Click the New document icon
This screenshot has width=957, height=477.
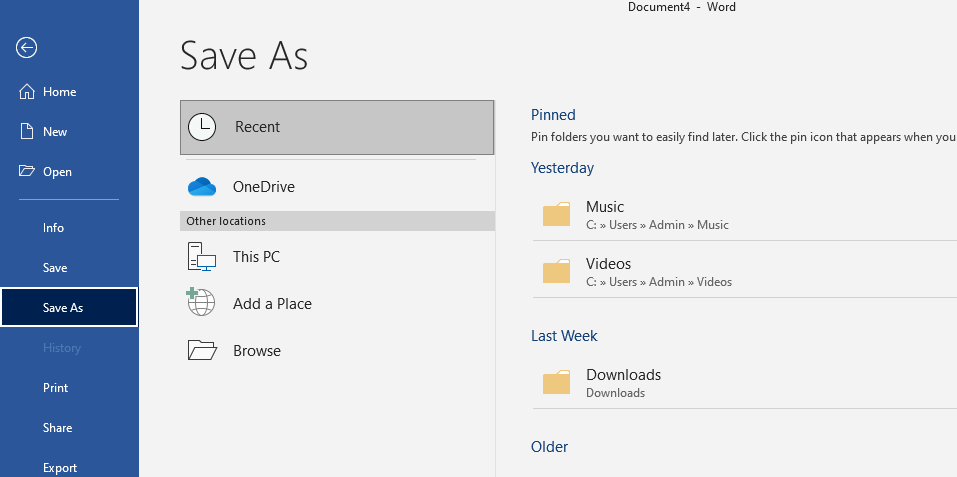pos(27,131)
